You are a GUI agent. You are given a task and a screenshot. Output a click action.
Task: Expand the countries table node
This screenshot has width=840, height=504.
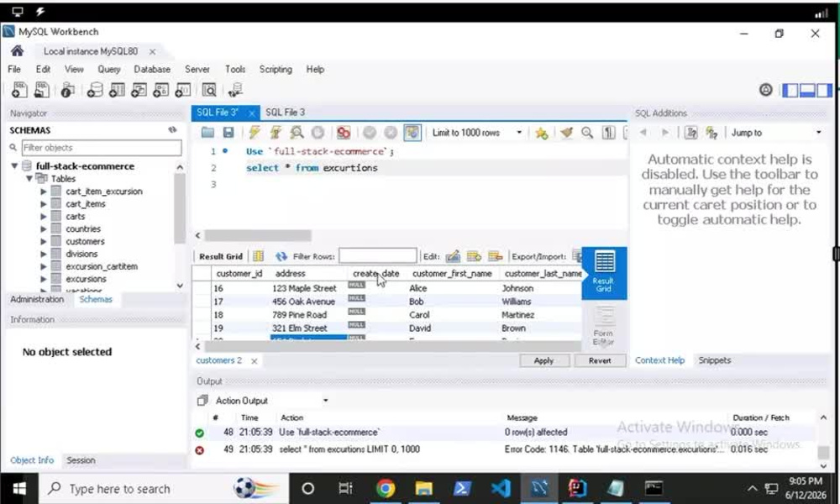[x=44, y=228]
